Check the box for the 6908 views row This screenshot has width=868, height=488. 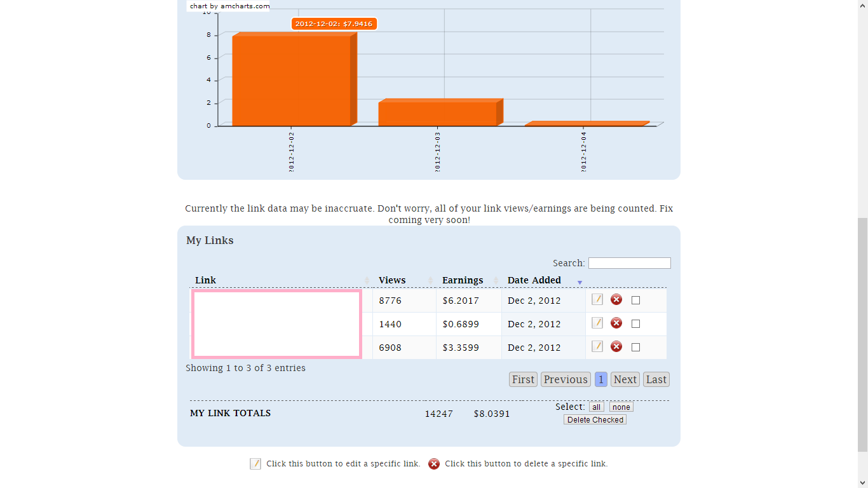(636, 348)
